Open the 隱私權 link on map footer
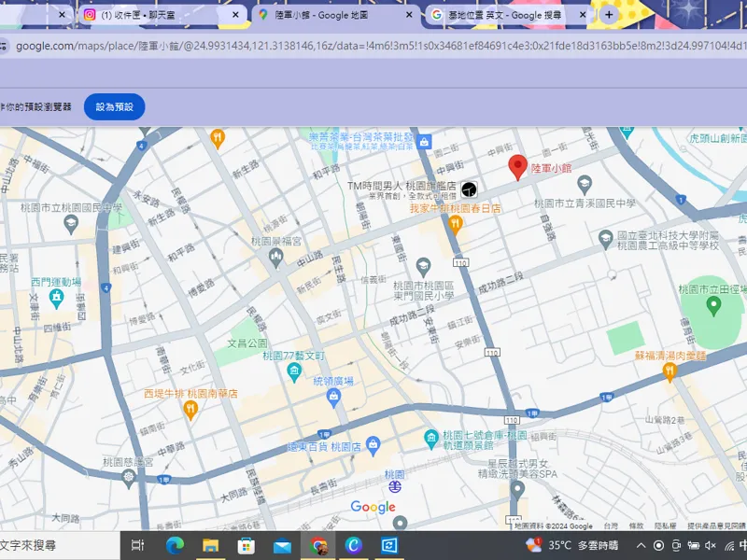Screen dimensions: 747x560 click(x=665, y=526)
